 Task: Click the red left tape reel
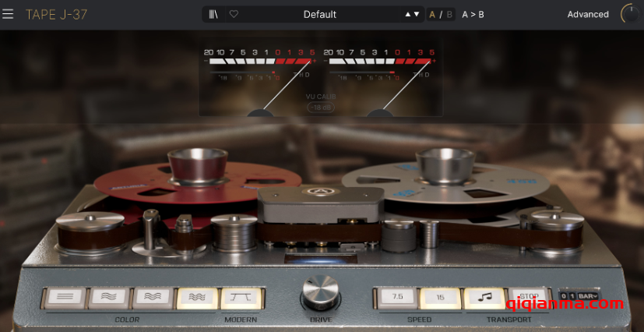198,181
